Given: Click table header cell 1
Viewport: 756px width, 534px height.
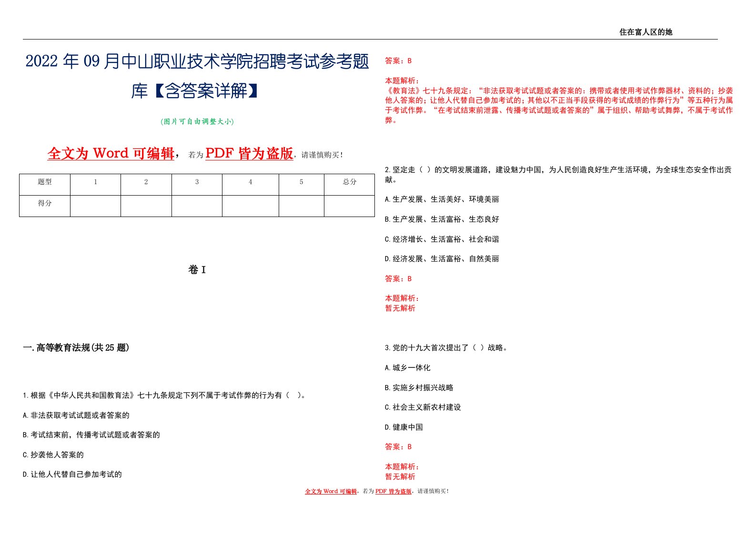Looking at the screenshot, I should coord(95,185).
